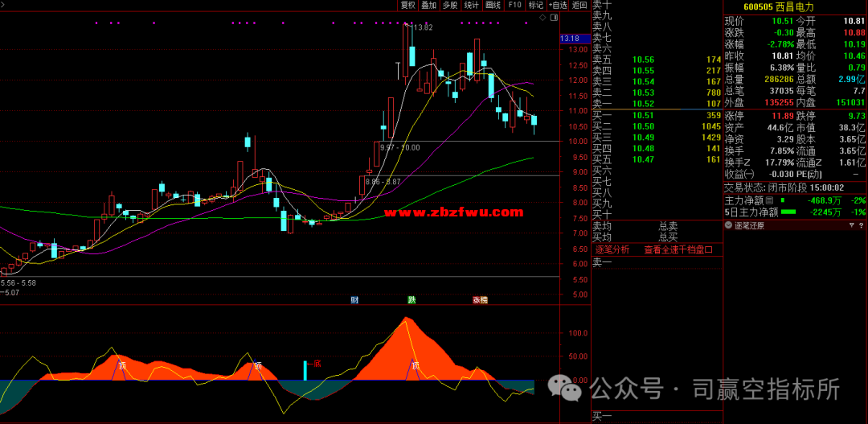The width and height of the screenshot is (868, 424).
Task: Click the 均价 value 10.46
Action: click(855, 56)
